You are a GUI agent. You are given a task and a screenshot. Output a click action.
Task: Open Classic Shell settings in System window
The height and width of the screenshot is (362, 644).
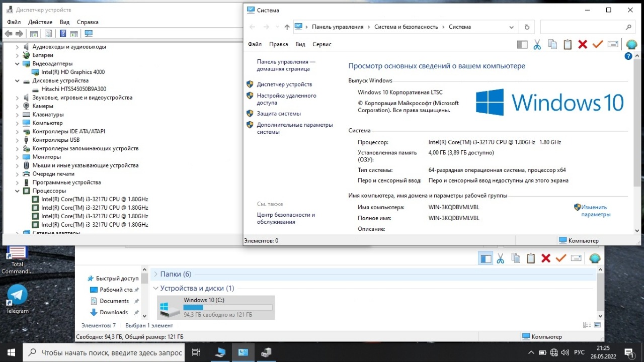(x=631, y=44)
